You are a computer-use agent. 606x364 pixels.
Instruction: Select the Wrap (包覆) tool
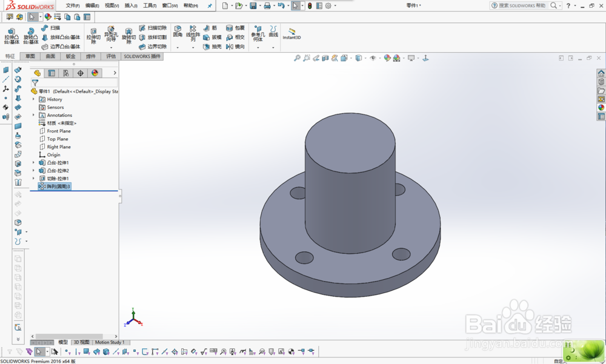[235, 28]
